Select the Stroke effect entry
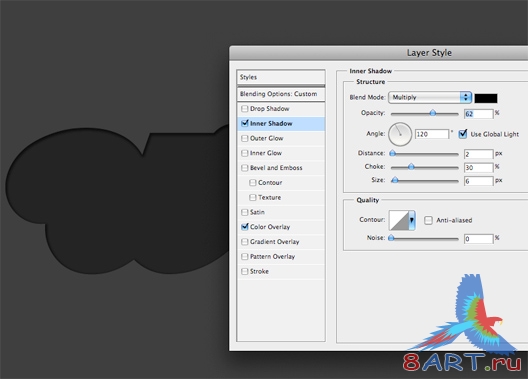The height and width of the screenshot is (379, 528). (259, 271)
